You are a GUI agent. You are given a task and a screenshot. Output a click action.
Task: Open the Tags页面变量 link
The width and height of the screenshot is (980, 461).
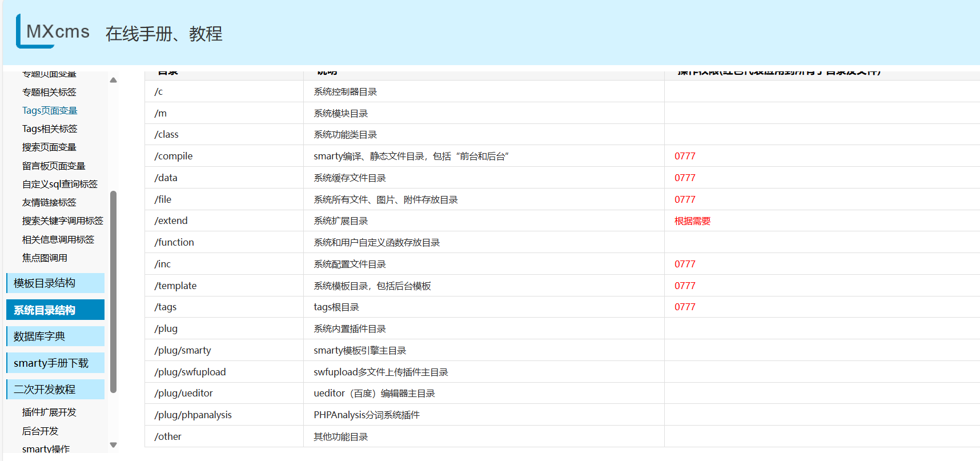pos(50,110)
